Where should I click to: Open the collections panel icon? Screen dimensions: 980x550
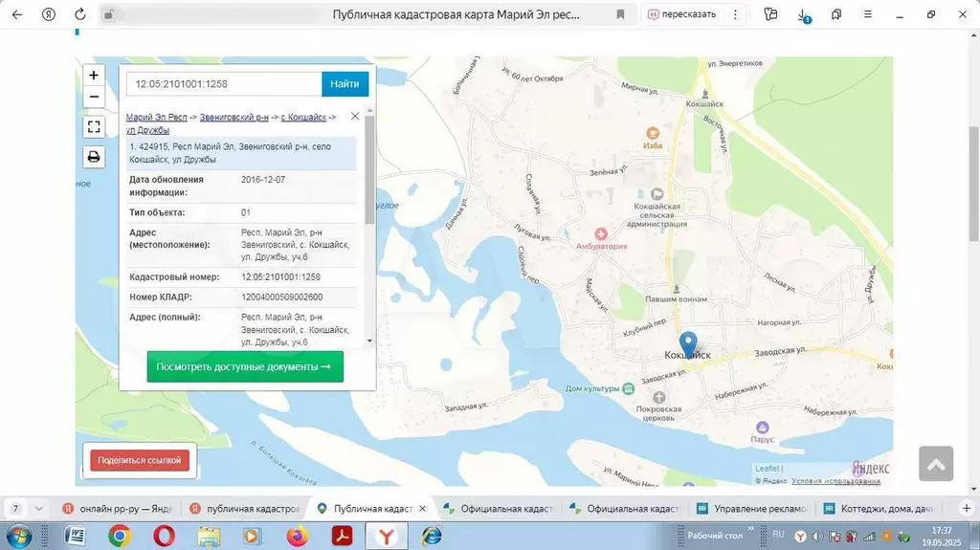click(836, 14)
